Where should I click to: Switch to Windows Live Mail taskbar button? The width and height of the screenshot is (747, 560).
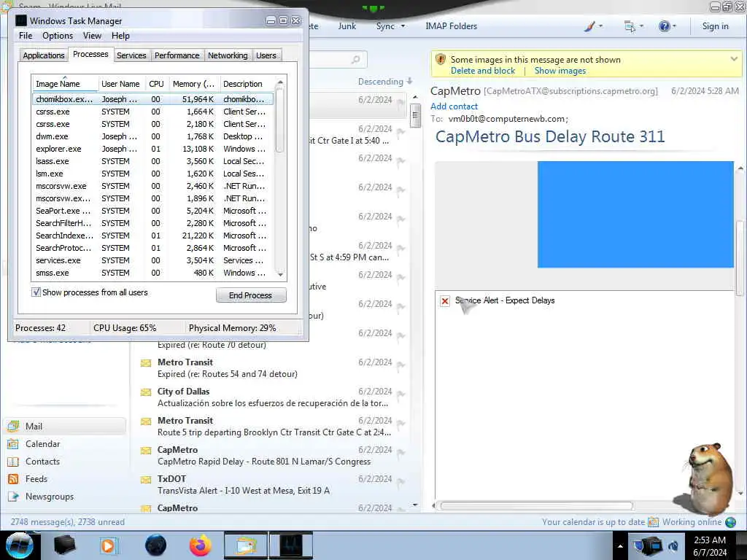point(245,545)
